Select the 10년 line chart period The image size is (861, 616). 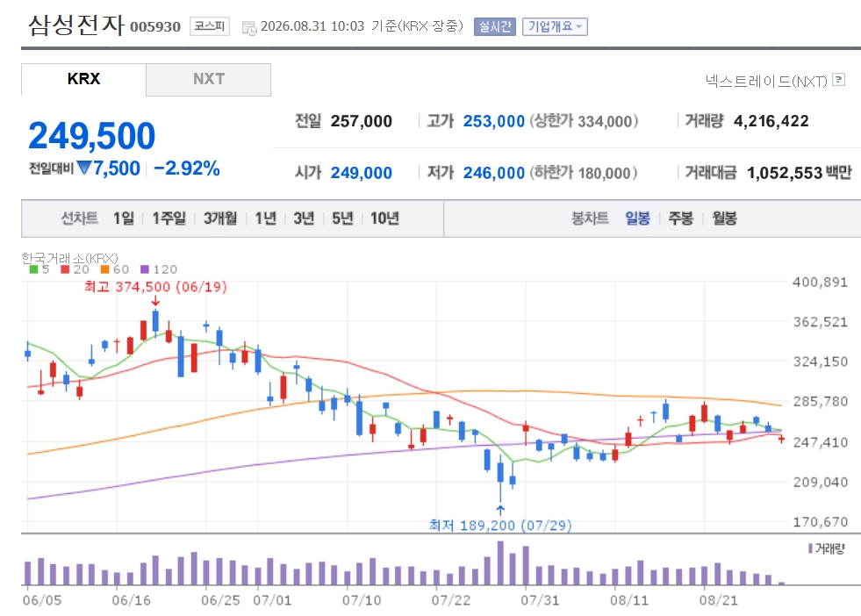384,218
